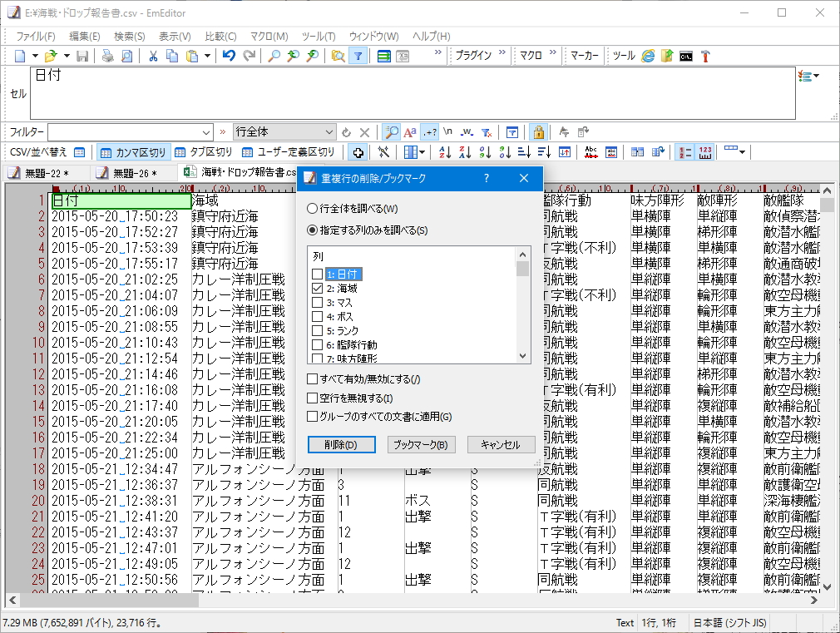Activate the cut (scissors) icon
The image size is (840, 633).
click(x=153, y=56)
